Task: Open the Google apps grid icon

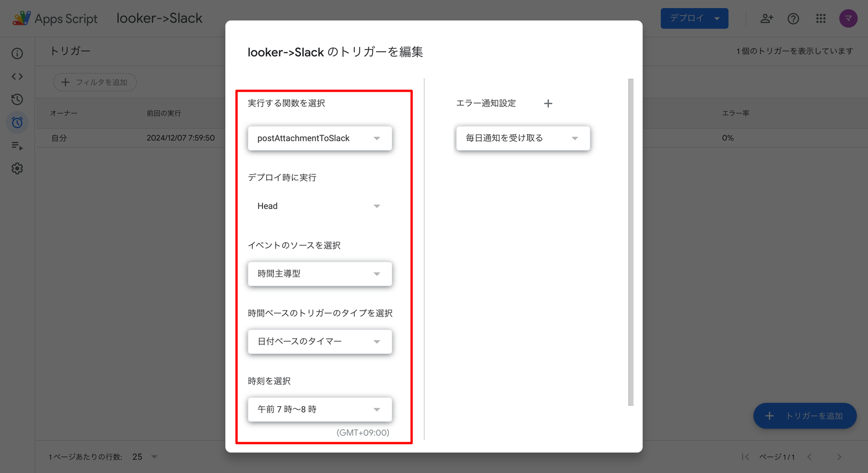Action: pos(821,18)
